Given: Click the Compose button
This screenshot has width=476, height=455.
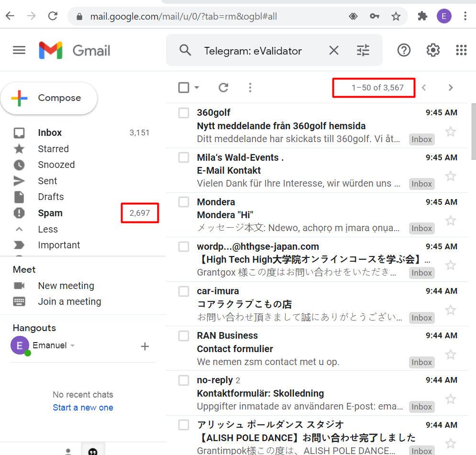Looking at the screenshot, I should tap(49, 98).
